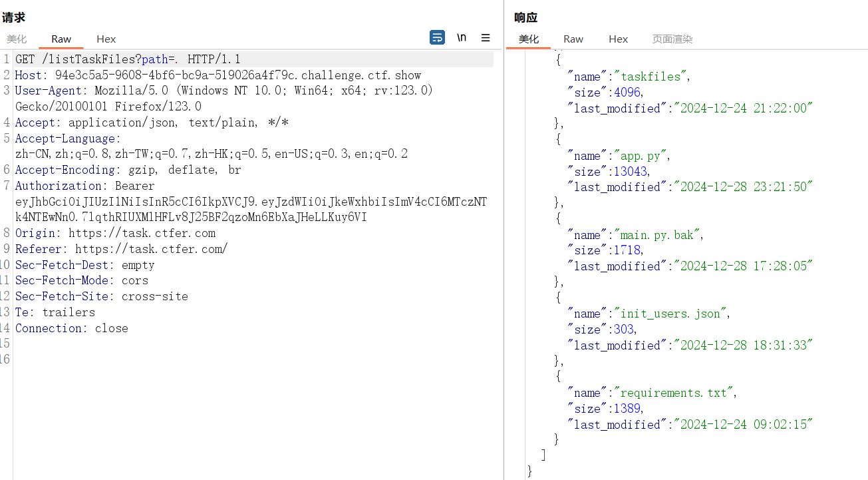Switch response view to 美化 tab
Viewport: 868px width, 480px height.
(x=529, y=39)
